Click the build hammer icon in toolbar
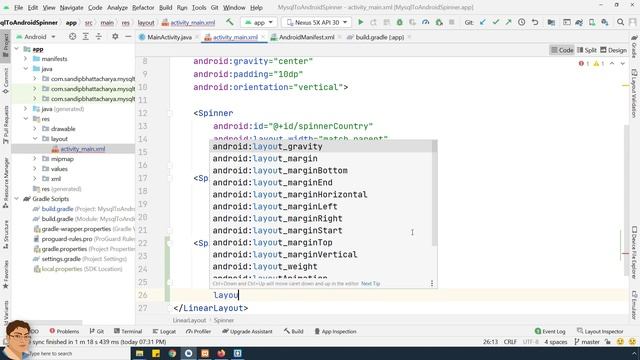640x360 pixels. pos(230,22)
